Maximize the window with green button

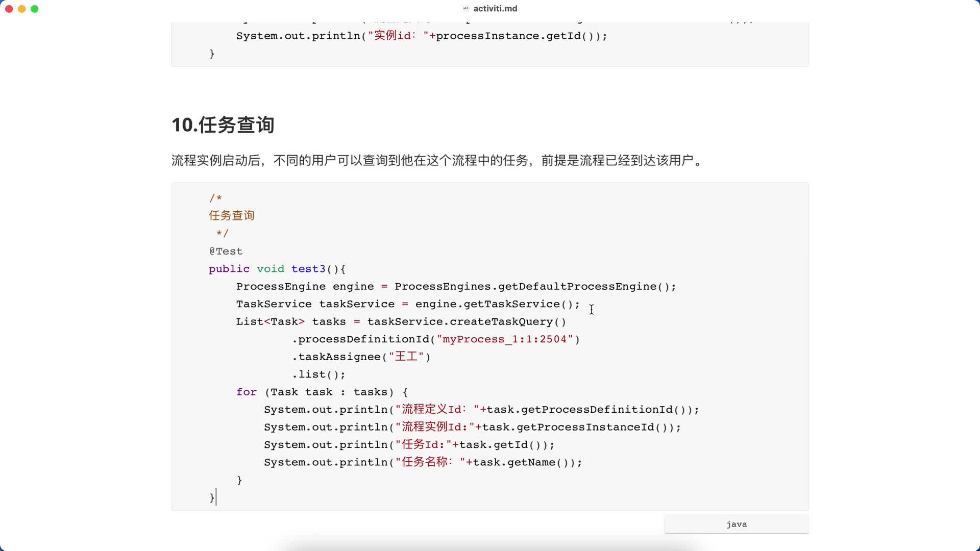click(34, 9)
